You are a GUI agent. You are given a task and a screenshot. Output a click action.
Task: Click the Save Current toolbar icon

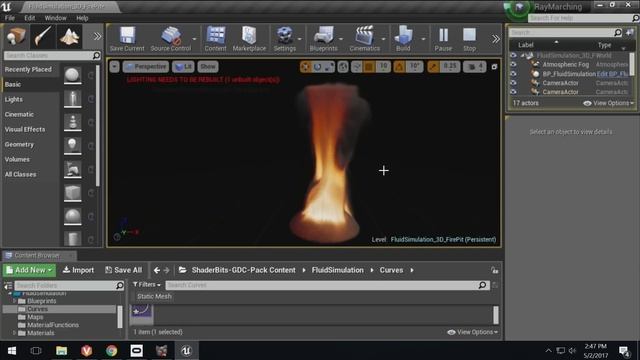[x=127, y=39]
